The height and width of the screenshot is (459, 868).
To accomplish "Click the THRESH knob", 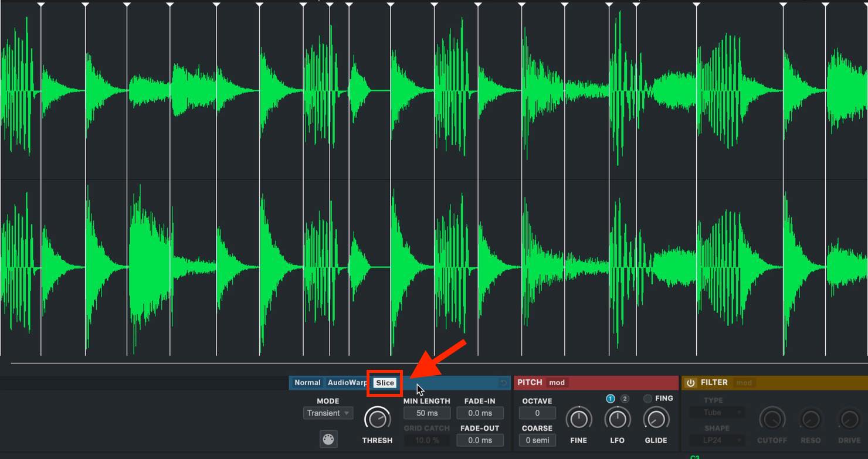I will pyautogui.click(x=378, y=419).
